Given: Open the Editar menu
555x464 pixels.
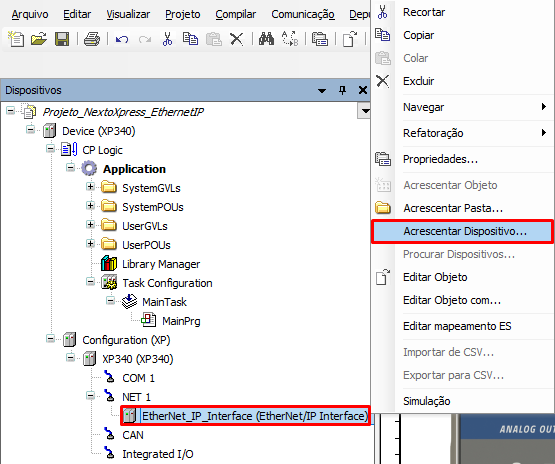Looking at the screenshot, I should pos(77,15).
